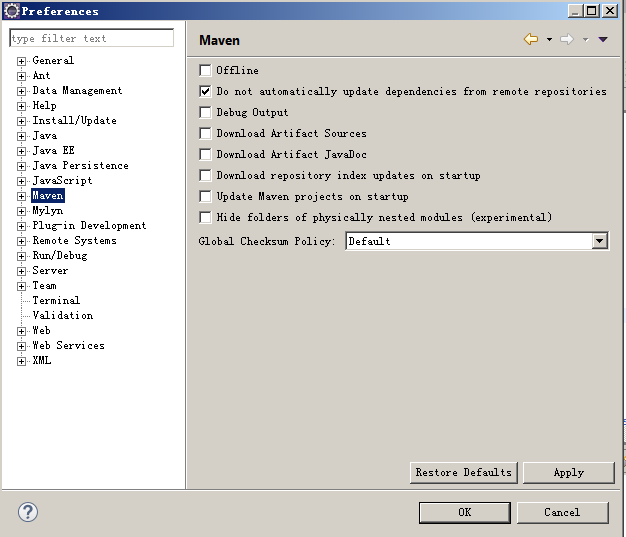Screen dimensions: 626x537
Task: Expand the Ant tree node
Action: (x=22, y=76)
